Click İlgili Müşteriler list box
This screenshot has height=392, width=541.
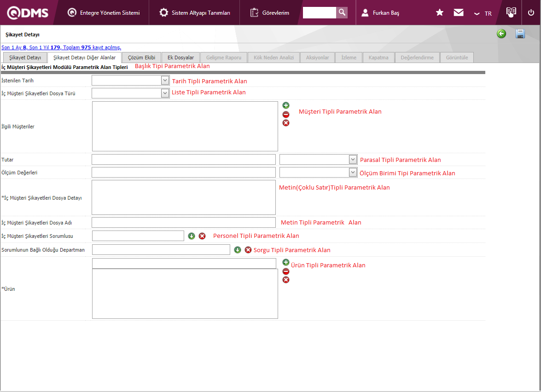click(185, 126)
